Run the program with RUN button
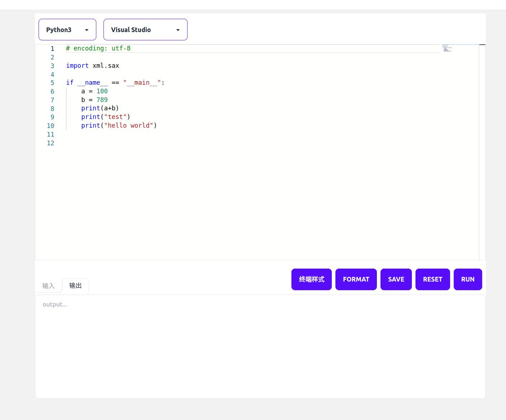The width and height of the screenshot is (506, 420). (467, 279)
